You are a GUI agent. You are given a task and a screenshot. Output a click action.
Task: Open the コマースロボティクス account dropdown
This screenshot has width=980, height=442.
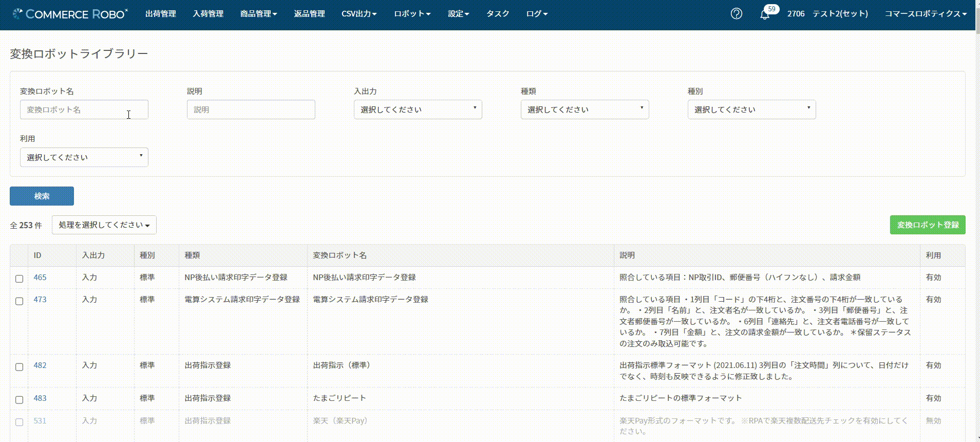pos(926,14)
